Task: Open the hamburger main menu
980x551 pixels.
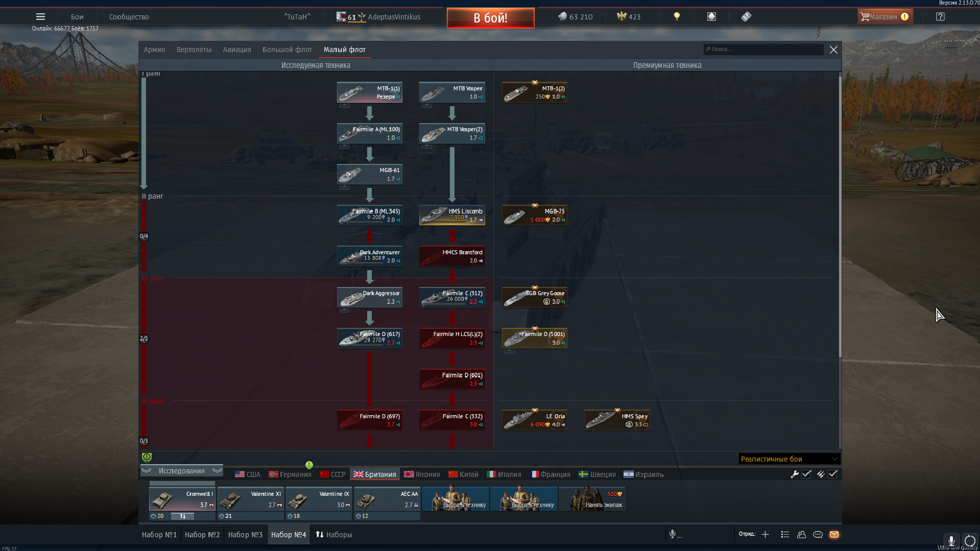Action: [x=40, y=17]
